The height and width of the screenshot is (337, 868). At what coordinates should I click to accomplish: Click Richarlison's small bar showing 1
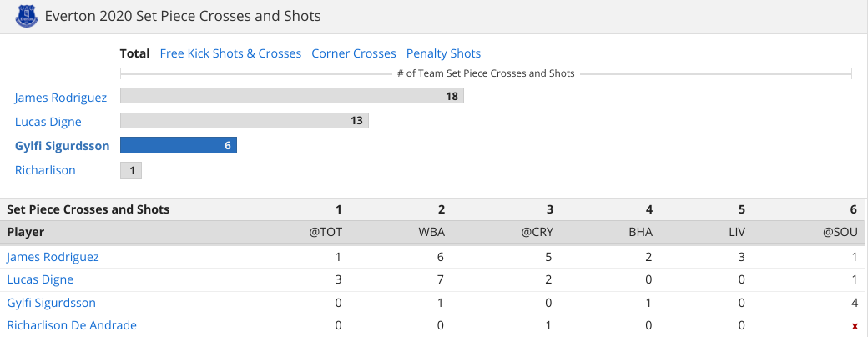click(131, 170)
